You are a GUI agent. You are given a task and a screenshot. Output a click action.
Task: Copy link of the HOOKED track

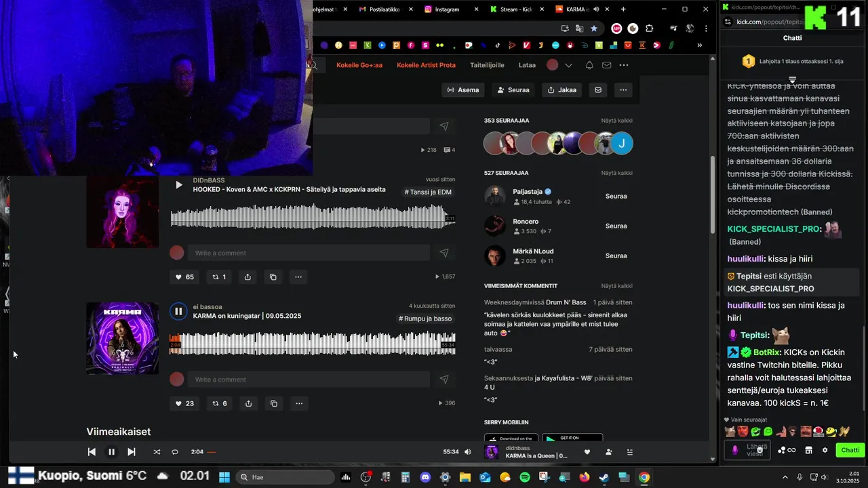point(273,277)
